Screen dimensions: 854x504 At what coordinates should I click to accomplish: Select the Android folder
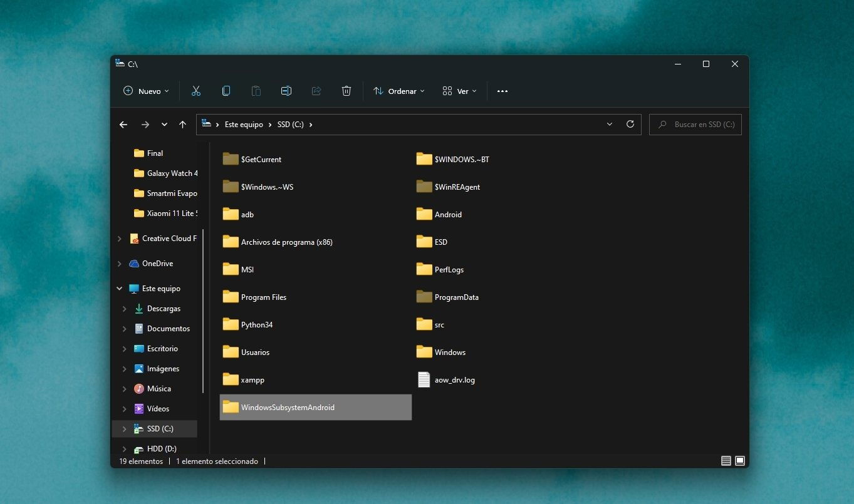439,215
